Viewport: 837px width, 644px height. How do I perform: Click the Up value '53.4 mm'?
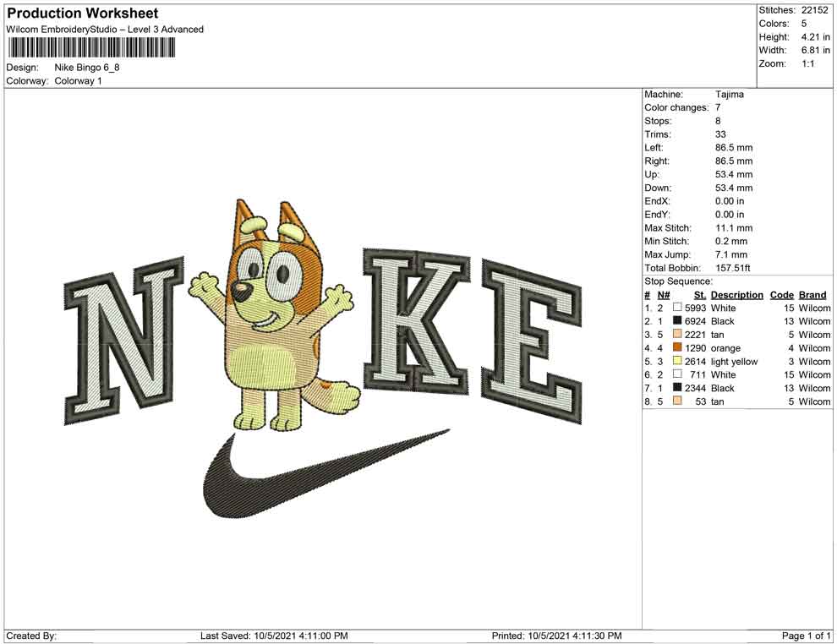(734, 174)
